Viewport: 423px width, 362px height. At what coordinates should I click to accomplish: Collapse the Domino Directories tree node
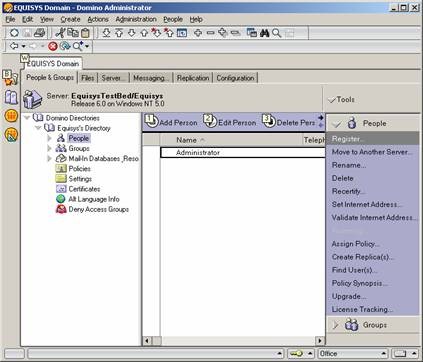(27, 118)
